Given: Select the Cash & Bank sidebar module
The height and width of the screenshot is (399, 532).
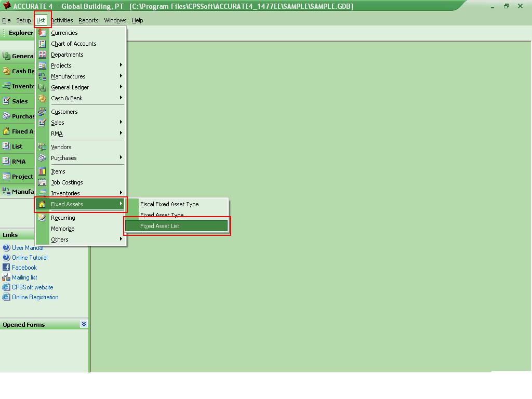Looking at the screenshot, I should [x=21, y=71].
